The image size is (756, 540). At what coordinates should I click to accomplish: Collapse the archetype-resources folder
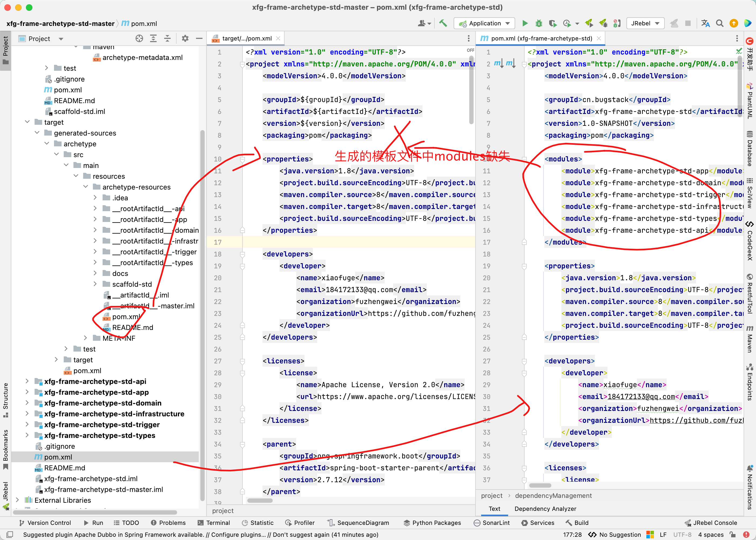[x=85, y=187]
